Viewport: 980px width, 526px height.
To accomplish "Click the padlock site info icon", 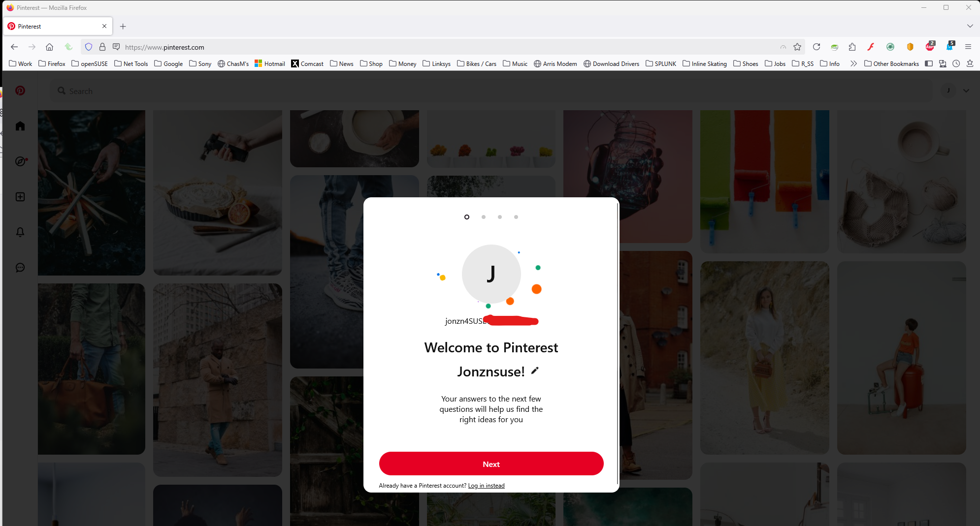I will pos(102,47).
